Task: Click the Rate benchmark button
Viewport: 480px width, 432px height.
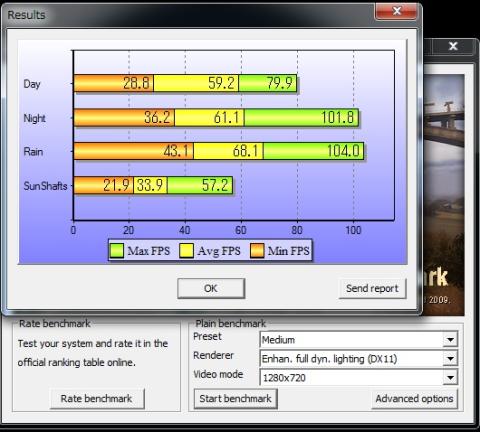Action: [97, 399]
